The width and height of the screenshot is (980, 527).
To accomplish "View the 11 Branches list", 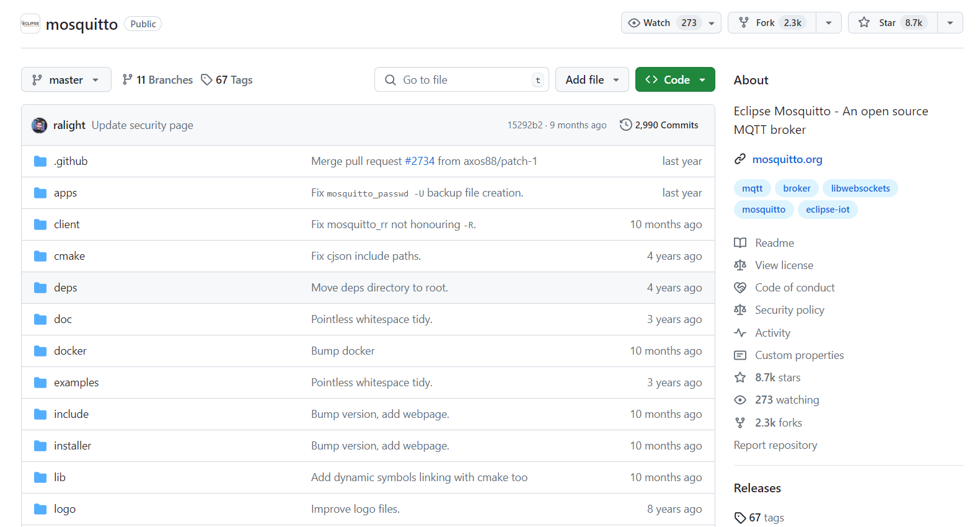I will pyautogui.click(x=158, y=79).
